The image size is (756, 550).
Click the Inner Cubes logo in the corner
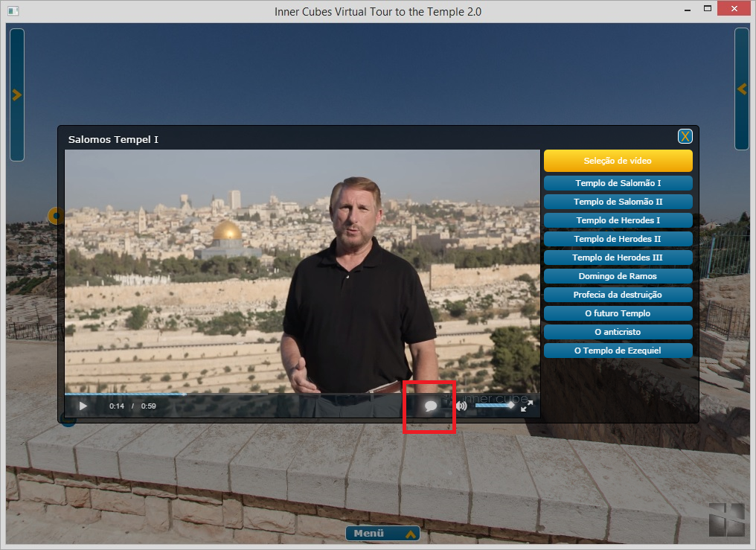coord(726,519)
